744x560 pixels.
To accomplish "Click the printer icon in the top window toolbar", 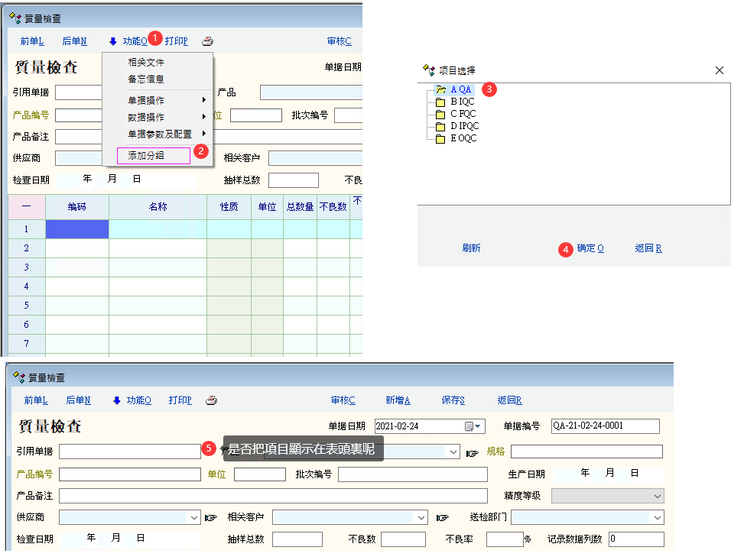I will 207,41.
